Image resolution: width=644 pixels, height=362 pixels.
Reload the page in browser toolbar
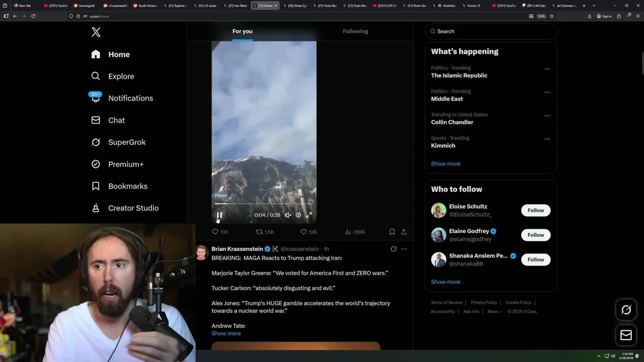point(33,16)
